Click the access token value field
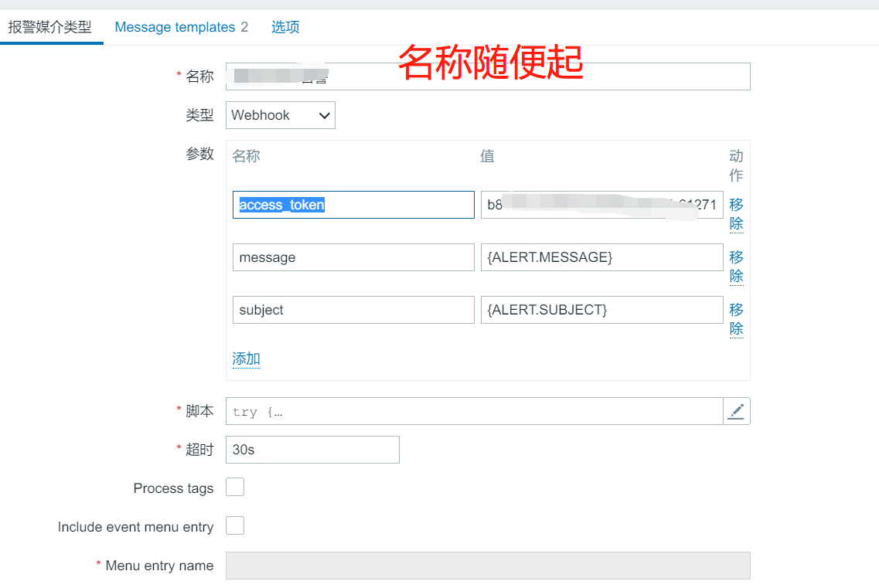The height and width of the screenshot is (588, 879). [601, 205]
